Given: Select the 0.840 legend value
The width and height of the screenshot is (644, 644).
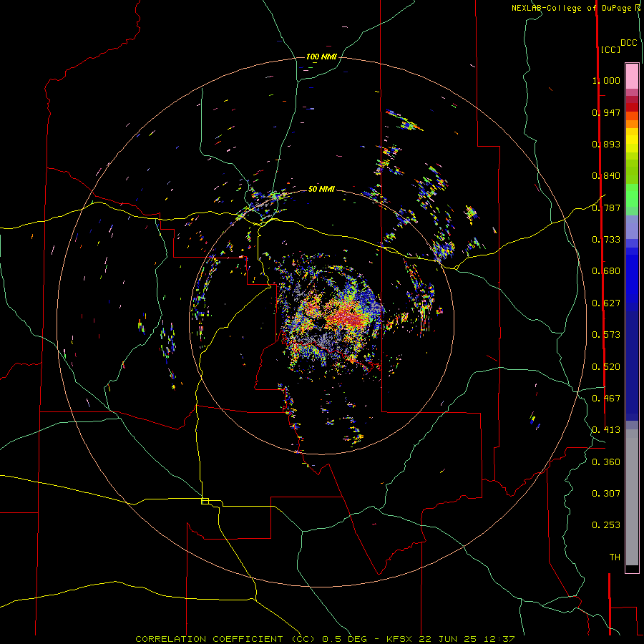Looking at the screenshot, I should [606, 176].
